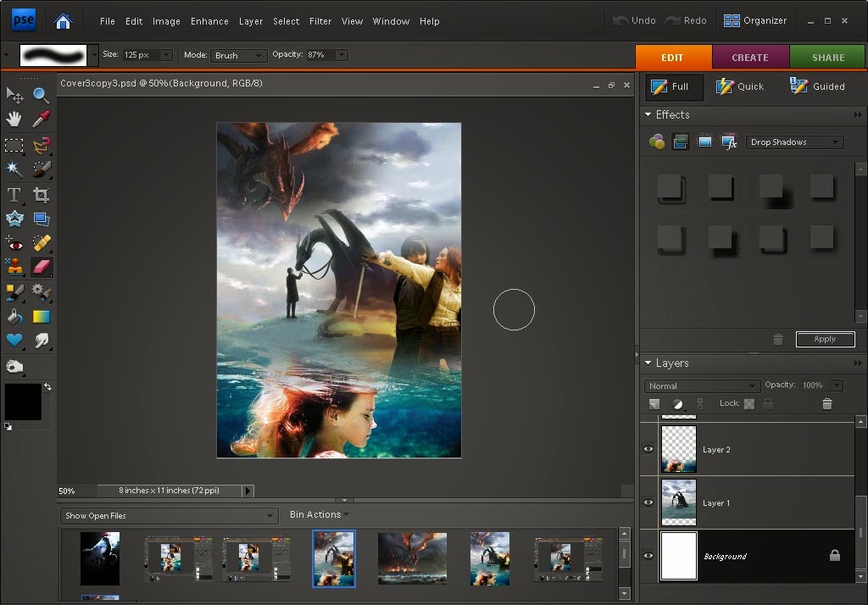868x605 pixels.
Task: Open the Drop Shadows effects dropdown
Action: 794,142
